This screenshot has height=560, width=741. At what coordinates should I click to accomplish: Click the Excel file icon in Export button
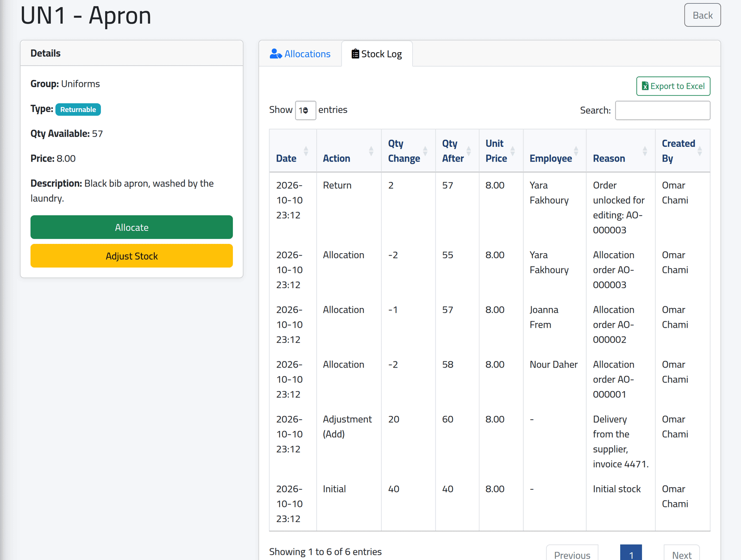(645, 86)
